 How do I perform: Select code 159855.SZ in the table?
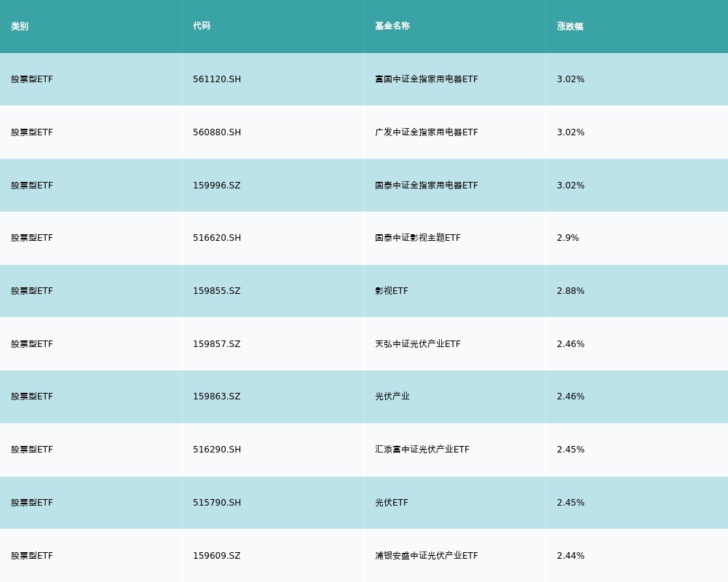[216, 291]
